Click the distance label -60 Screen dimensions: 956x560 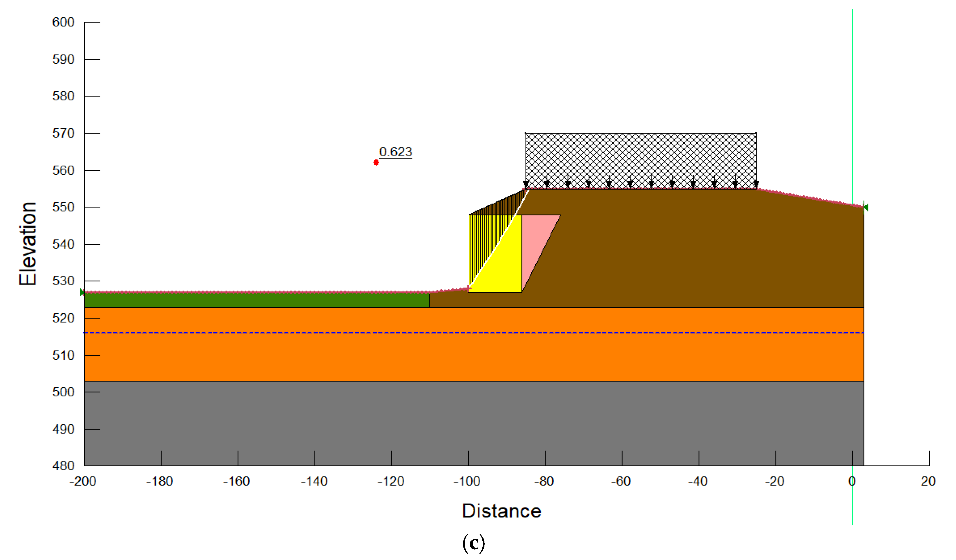coord(621,481)
